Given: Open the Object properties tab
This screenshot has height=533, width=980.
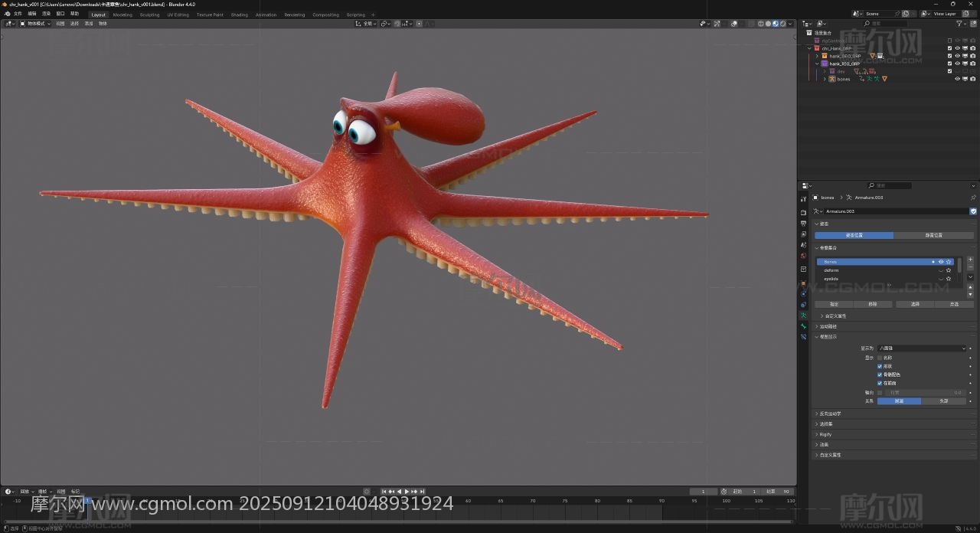Looking at the screenshot, I should (803, 283).
